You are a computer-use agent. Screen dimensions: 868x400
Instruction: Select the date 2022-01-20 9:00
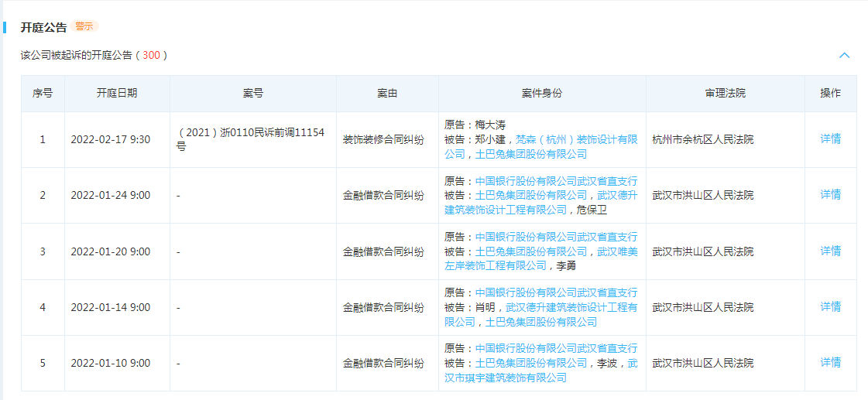tap(110, 251)
